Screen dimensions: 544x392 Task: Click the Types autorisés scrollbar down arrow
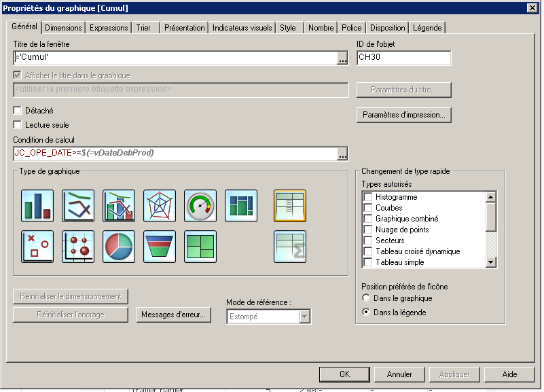pos(490,262)
